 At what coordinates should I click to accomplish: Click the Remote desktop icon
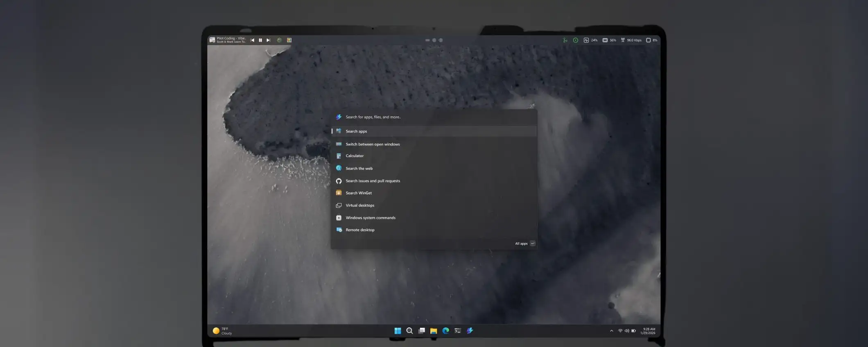pos(339,230)
